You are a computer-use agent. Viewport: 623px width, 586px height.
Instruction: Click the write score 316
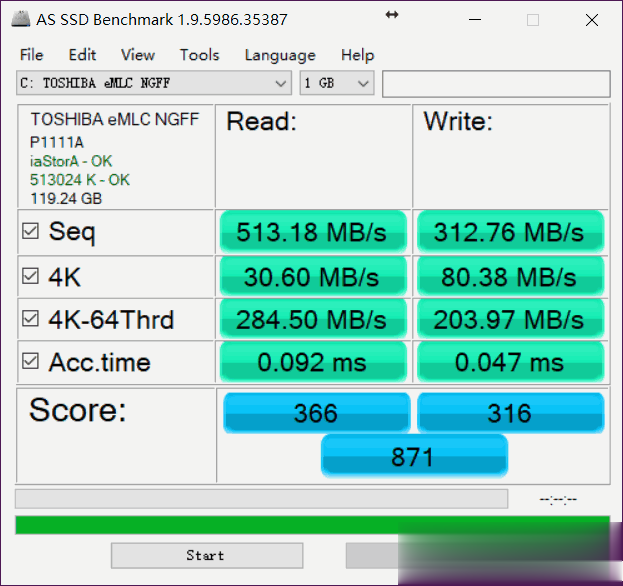click(x=511, y=413)
